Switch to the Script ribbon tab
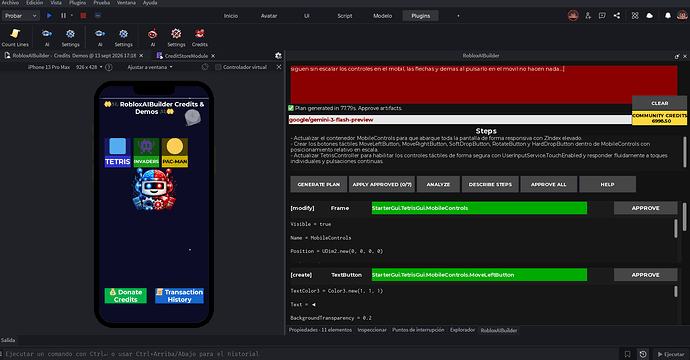Viewport: 690px width, 360px height. tap(345, 16)
